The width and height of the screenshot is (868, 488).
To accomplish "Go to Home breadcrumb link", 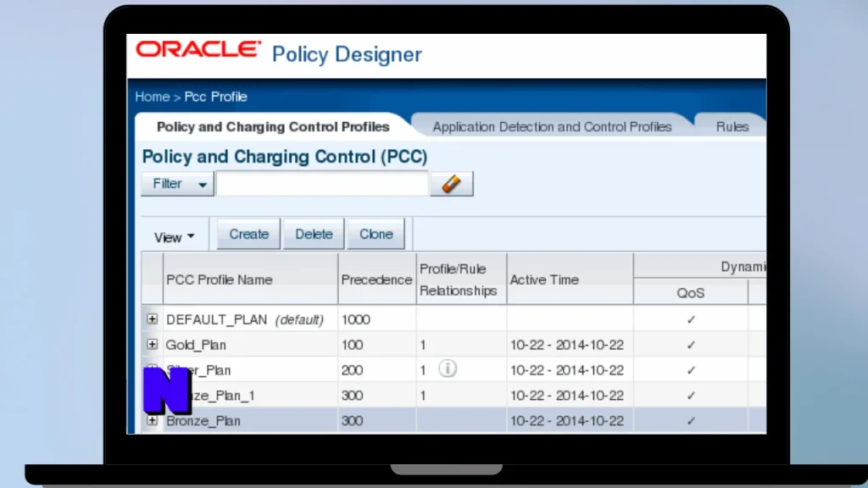I will click(153, 97).
